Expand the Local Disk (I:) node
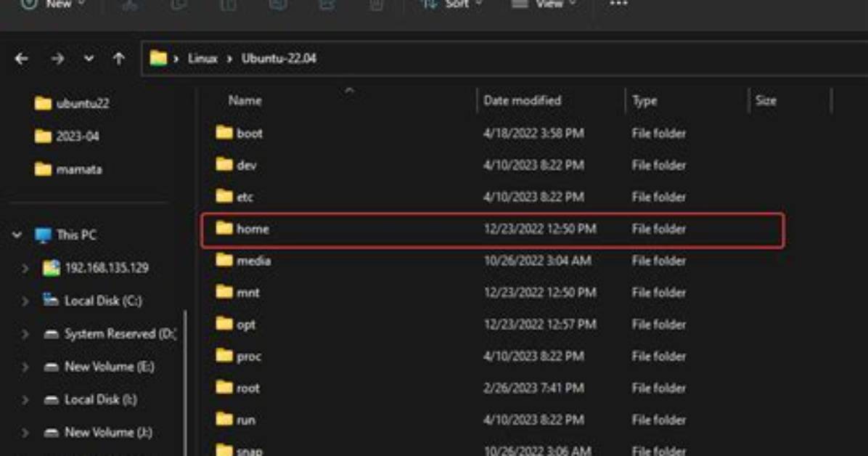 25,399
